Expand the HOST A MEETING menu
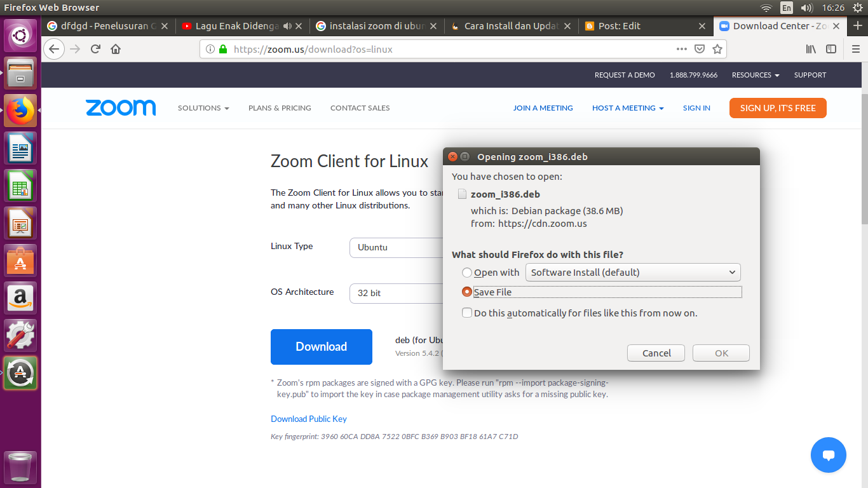 point(628,108)
